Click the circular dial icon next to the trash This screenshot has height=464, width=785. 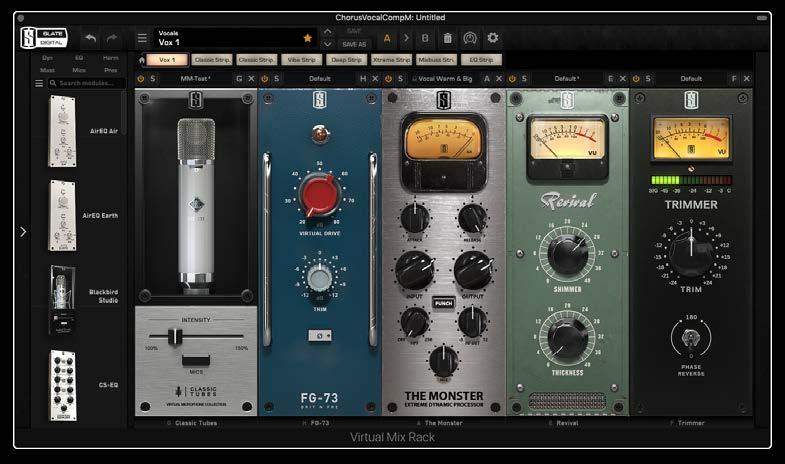click(x=470, y=38)
